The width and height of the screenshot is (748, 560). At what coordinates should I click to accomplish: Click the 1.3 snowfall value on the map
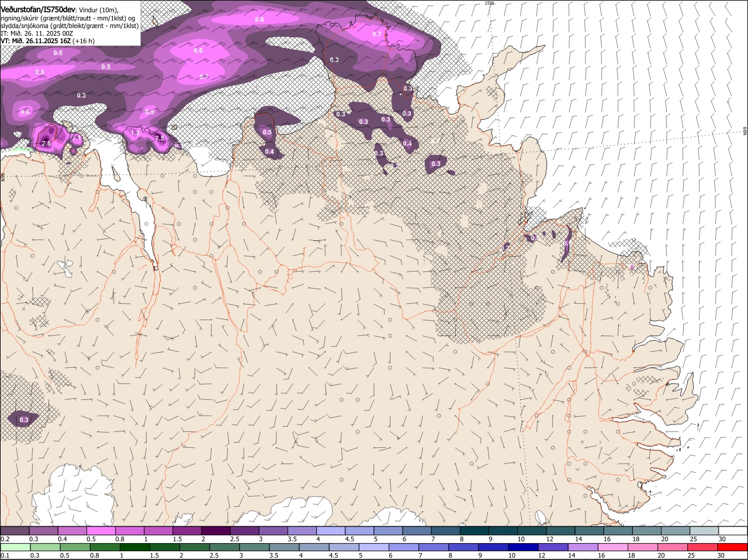click(135, 133)
